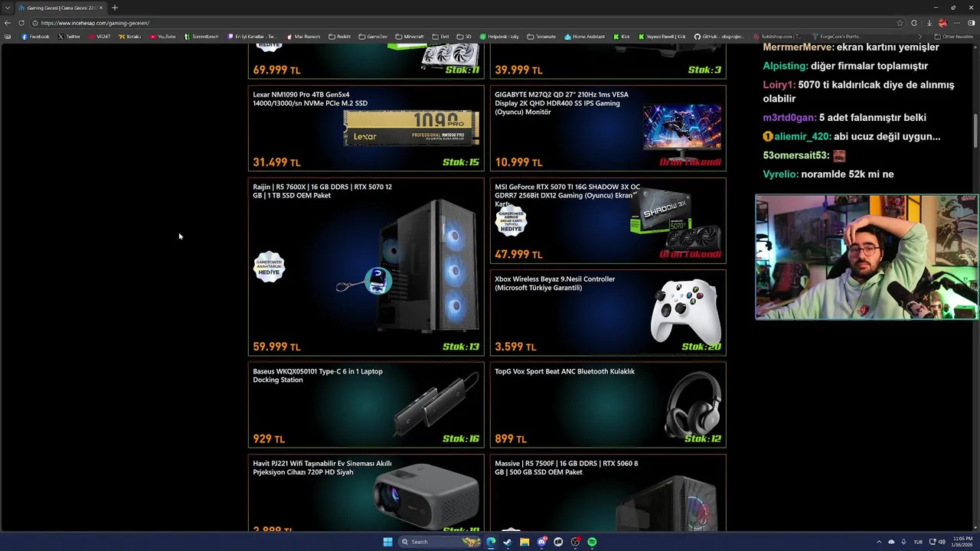
Task: Open a new browser tab with the plus icon
Action: coord(115,8)
